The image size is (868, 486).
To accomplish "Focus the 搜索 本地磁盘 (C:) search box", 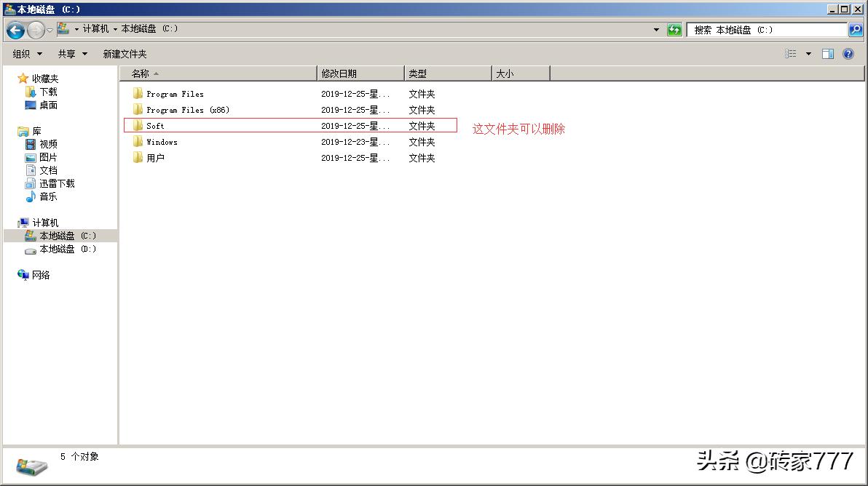I will (768, 30).
